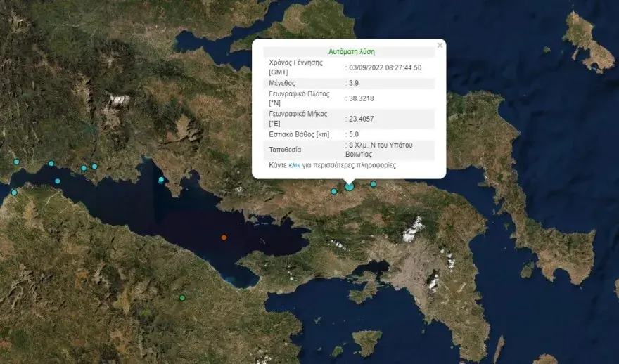Follow the blue 'κλικ' link for more information
619x364 pixels.
(294, 165)
